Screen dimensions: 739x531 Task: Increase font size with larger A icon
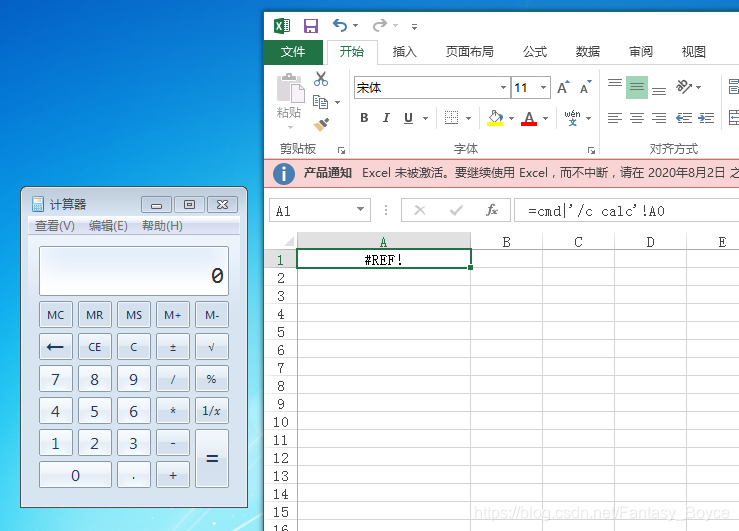[563, 87]
